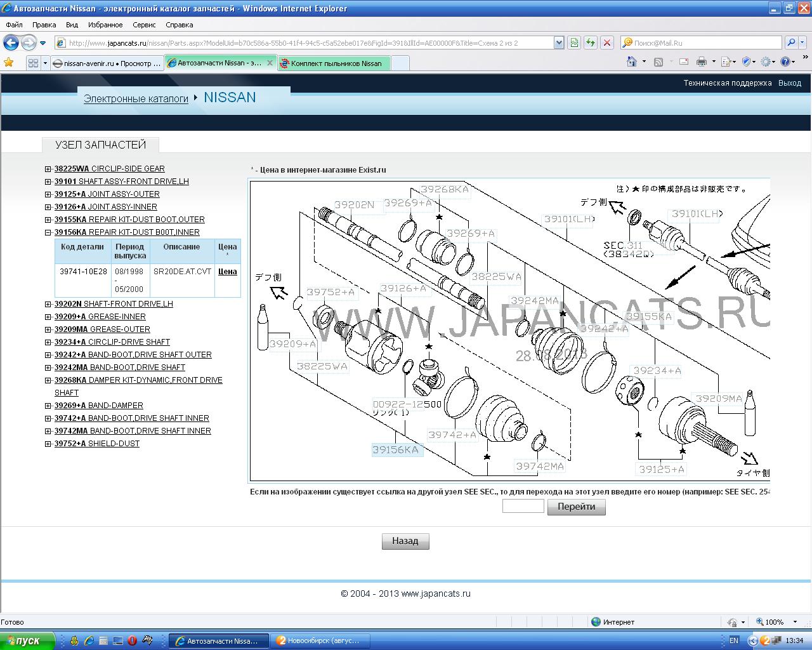Click the browser Back arrow button
The width and height of the screenshot is (812, 650).
pos(11,43)
